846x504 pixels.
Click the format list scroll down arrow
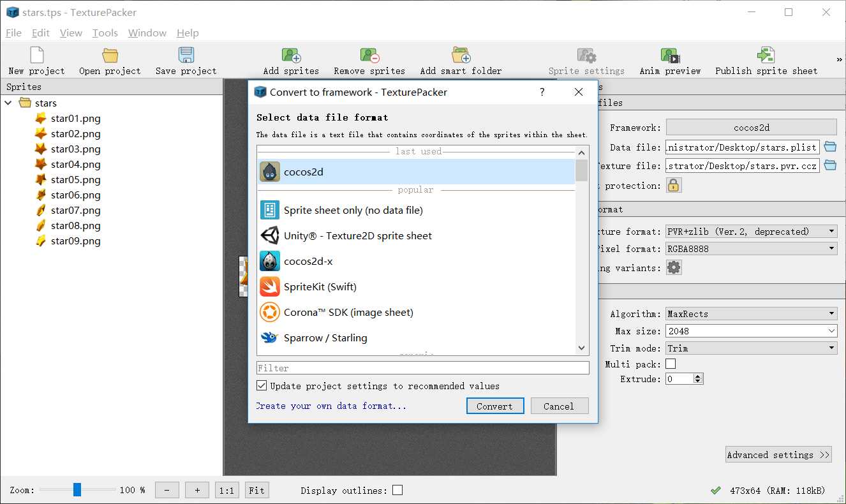581,348
